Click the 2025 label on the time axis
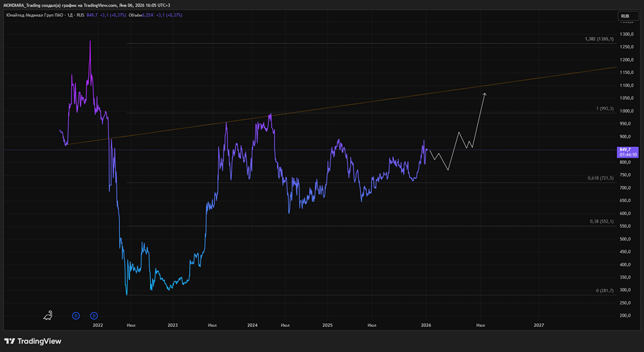Viewport: 644px width, 352px height. tap(327, 326)
